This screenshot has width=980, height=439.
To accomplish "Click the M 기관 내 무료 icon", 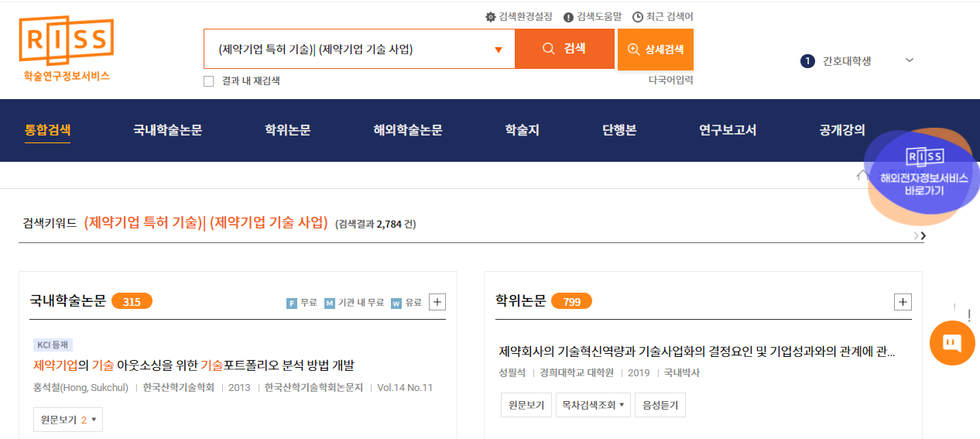I will coord(330,303).
